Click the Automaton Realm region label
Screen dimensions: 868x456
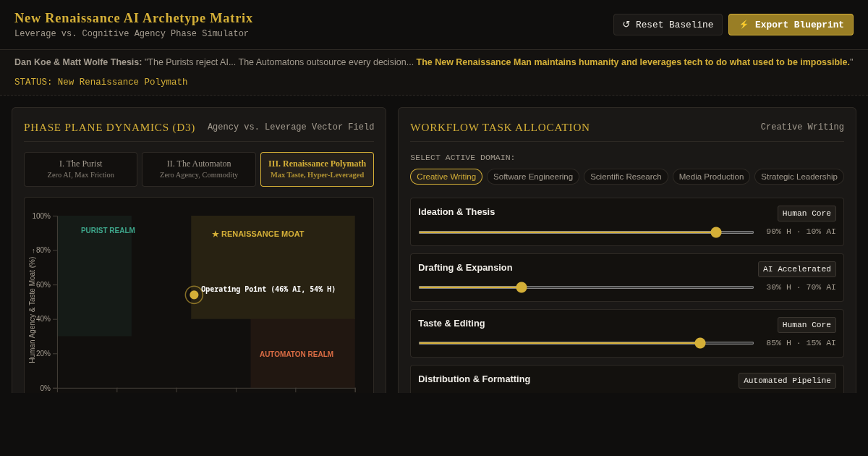[297, 354]
